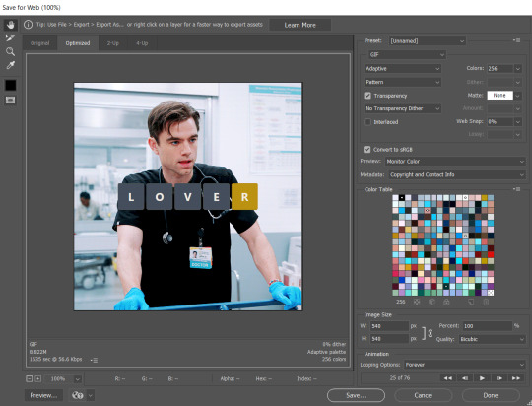This screenshot has height=406, width=532.
Task: Open the Web Snap dropdown arrow
Action: (518, 122)
